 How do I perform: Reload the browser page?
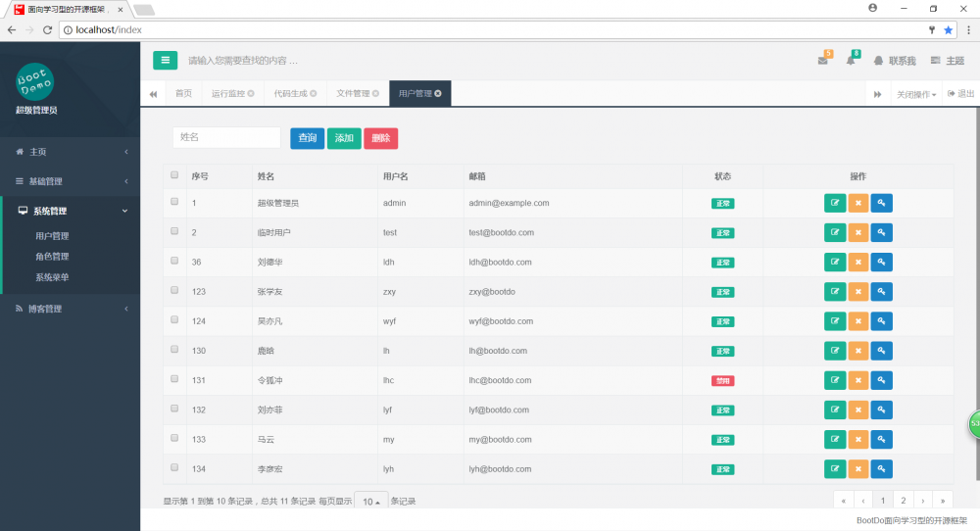pos(47,30)
